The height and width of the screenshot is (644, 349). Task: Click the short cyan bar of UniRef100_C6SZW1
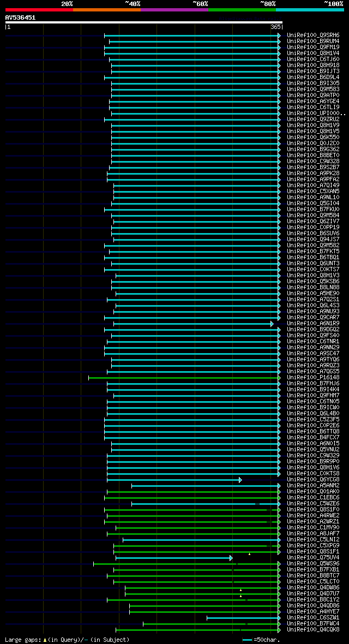[243, 618]
